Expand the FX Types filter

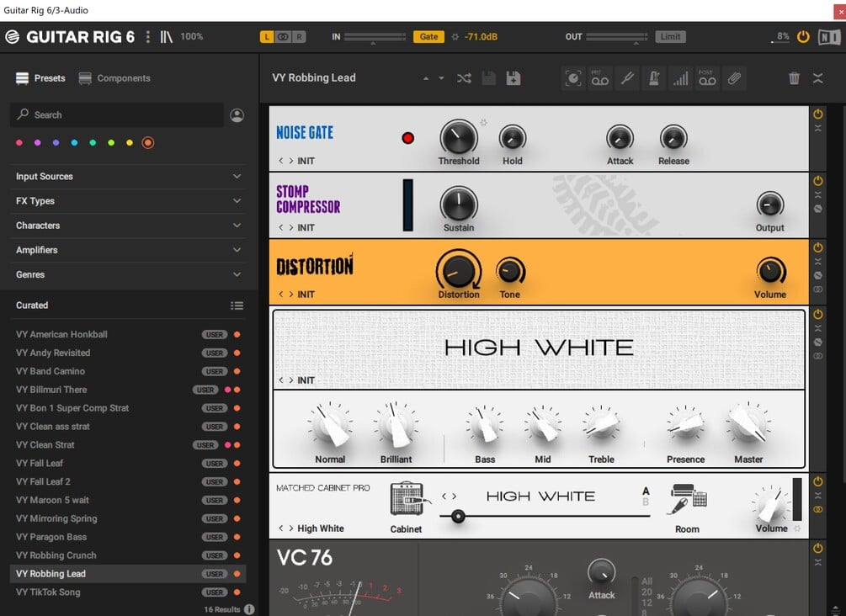coord(128,201)
